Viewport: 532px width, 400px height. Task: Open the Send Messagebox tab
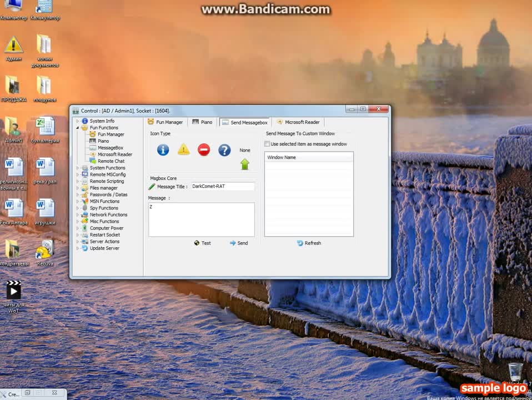point(245,123)
